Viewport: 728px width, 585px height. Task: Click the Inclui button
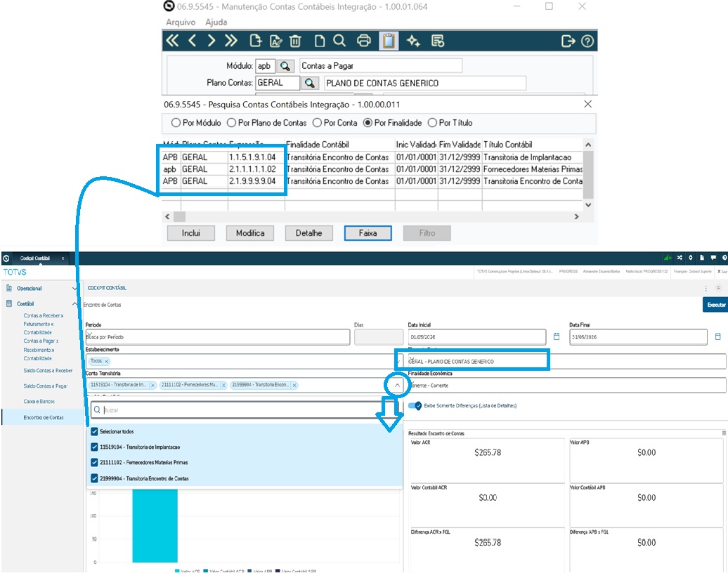point(191,233)
